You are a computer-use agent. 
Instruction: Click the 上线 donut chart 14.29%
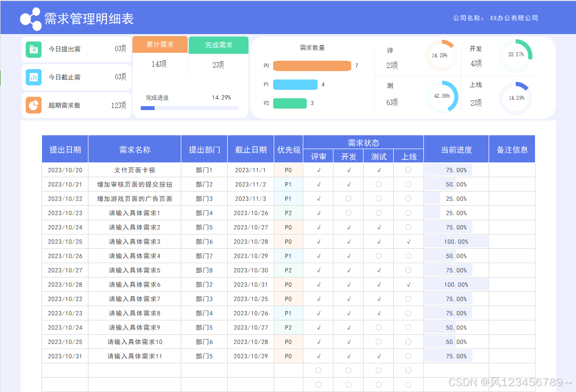coord(516,98)
